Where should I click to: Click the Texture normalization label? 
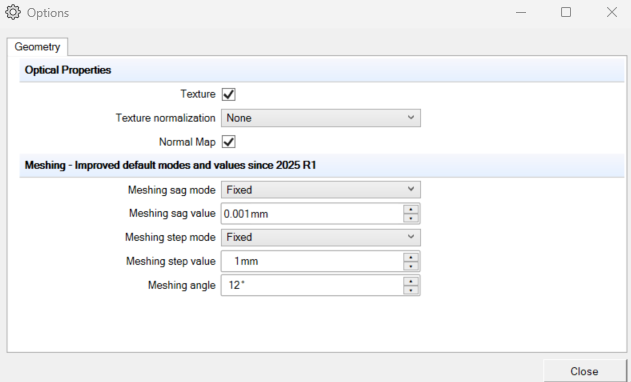(165, 118)
